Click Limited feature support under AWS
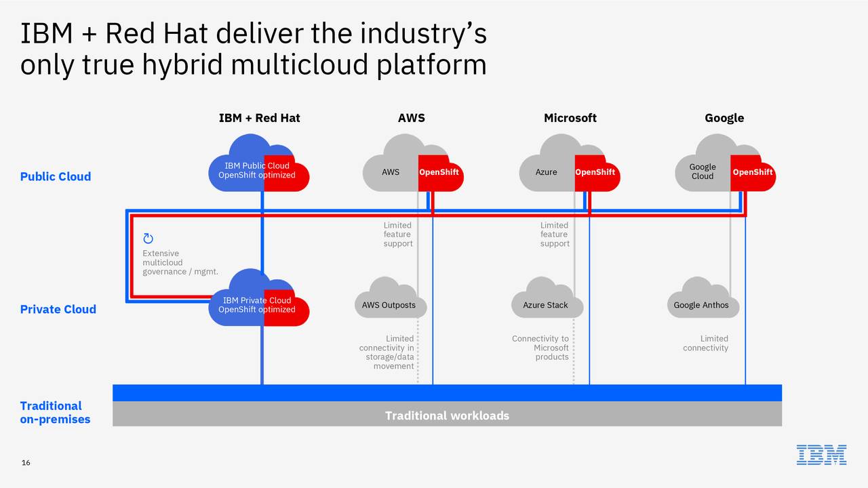 (398, 235)
